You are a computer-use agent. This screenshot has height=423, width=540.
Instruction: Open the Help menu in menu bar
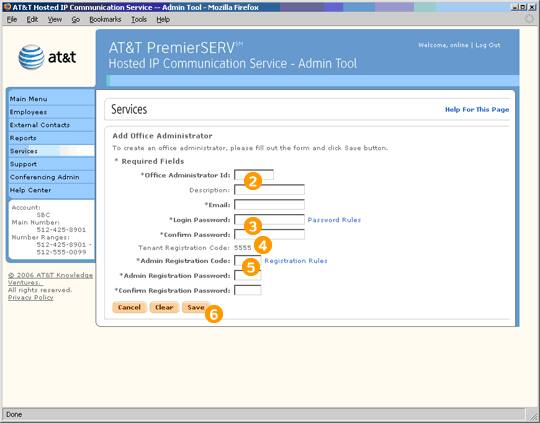[163, 20]
